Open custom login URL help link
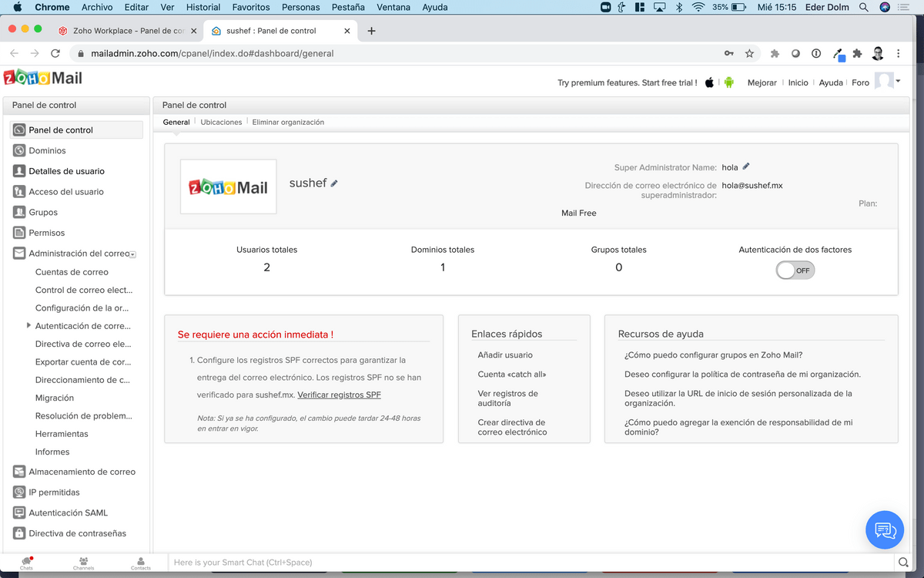 click(x=738, y=398)
